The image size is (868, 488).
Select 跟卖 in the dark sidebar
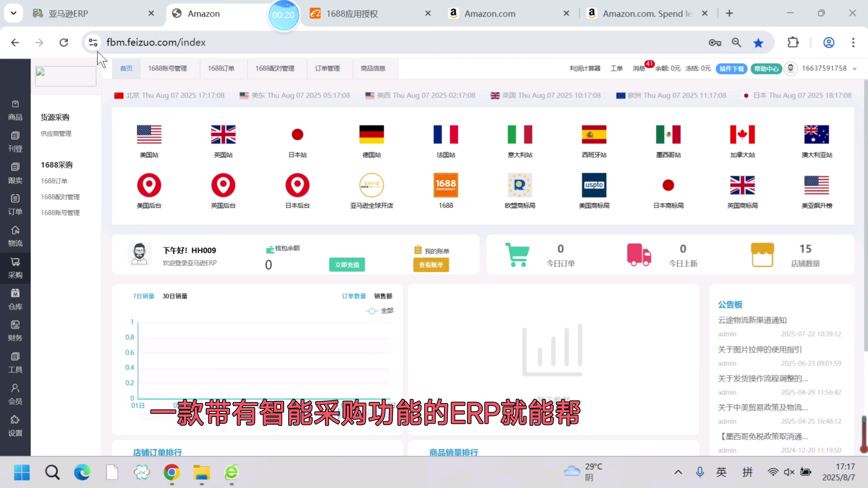(15, 174)
